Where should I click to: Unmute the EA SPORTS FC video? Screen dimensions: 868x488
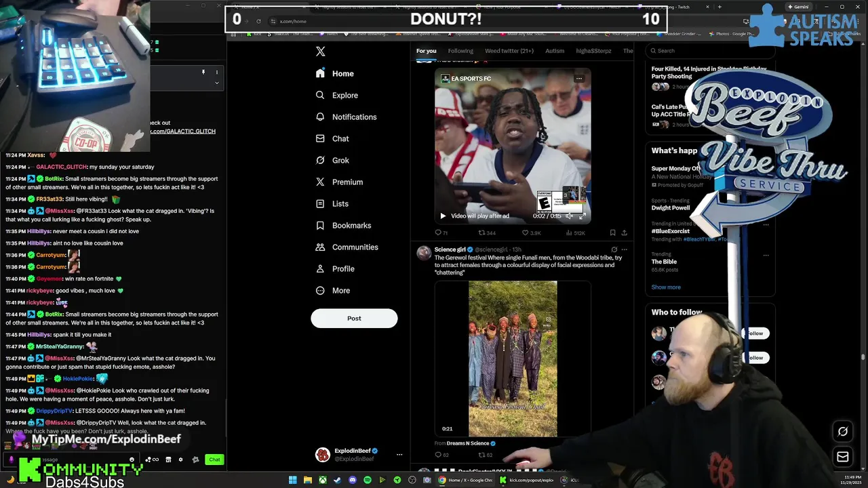569,216
